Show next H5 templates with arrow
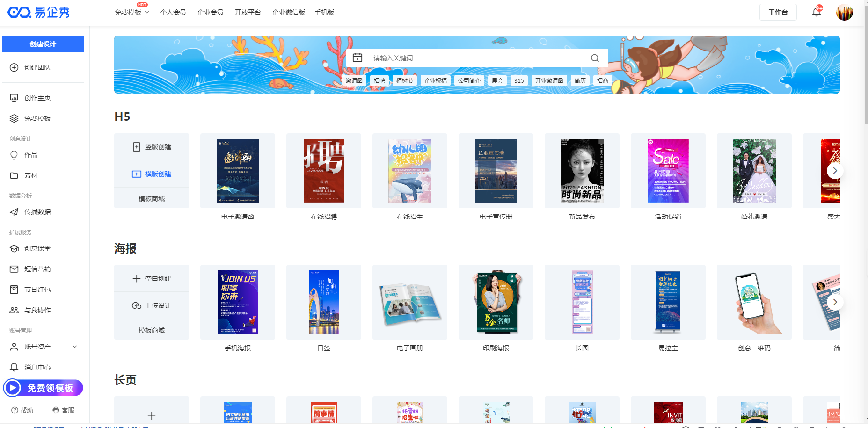868x428 pixels. (x=835, y=171)
